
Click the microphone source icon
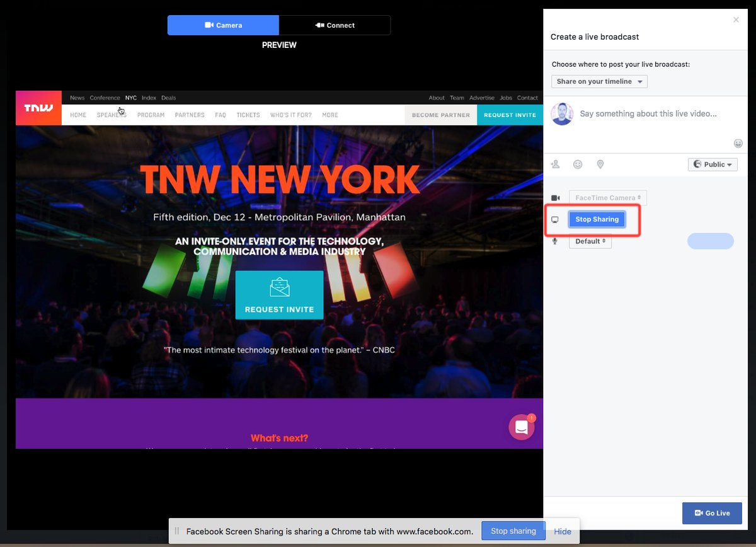click(x=555, y=241)
